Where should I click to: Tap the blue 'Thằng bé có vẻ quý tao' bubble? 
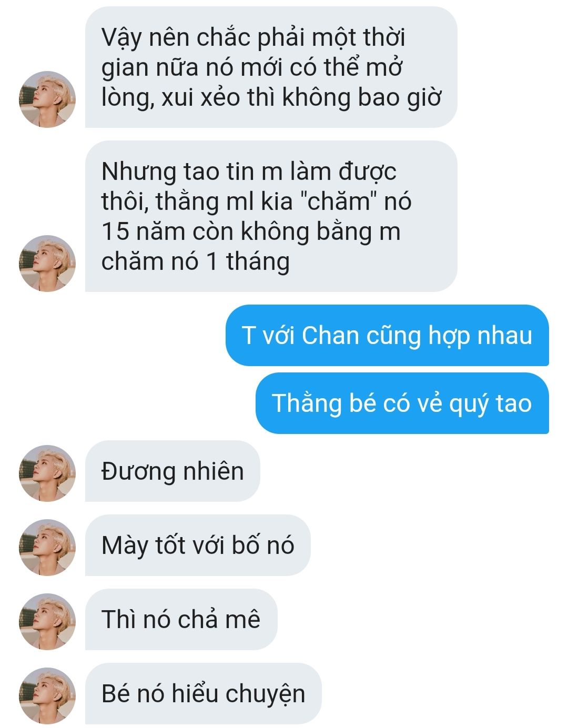tap(402, 403)
